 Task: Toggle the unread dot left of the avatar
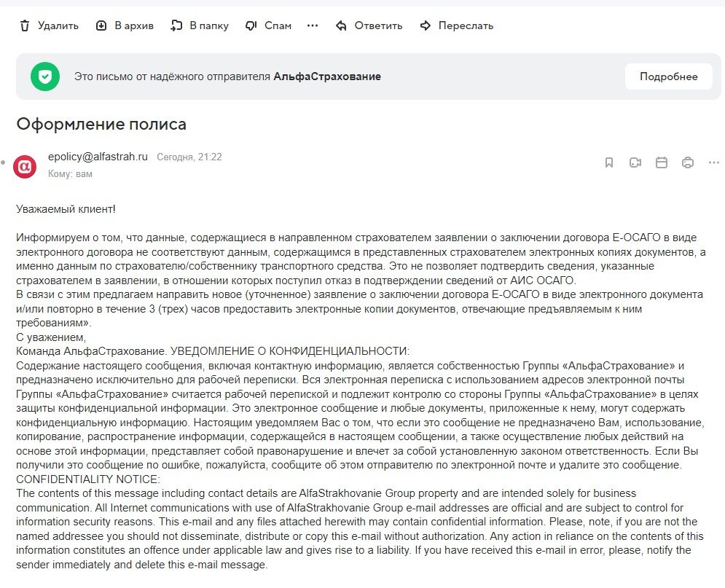coord(4,162)
